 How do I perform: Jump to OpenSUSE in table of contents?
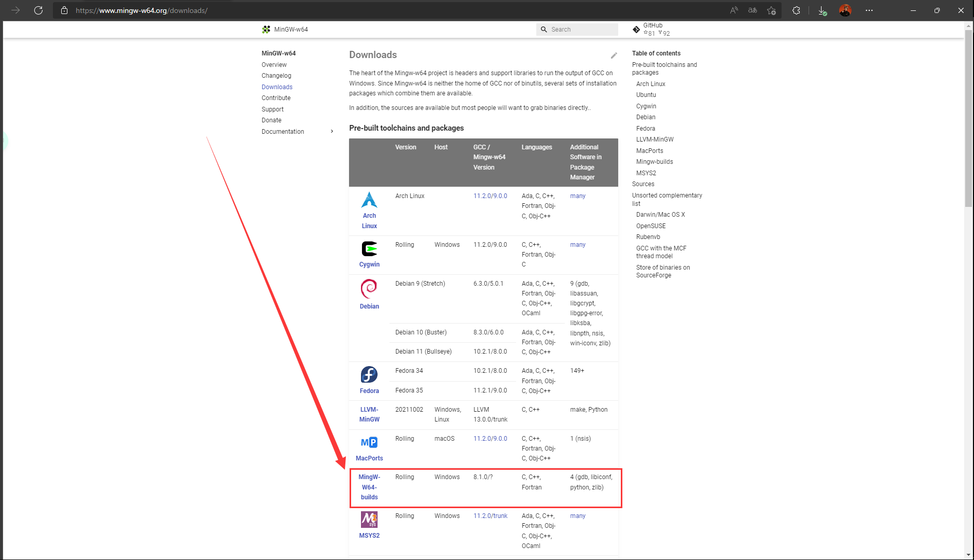[x=651, y=226]
